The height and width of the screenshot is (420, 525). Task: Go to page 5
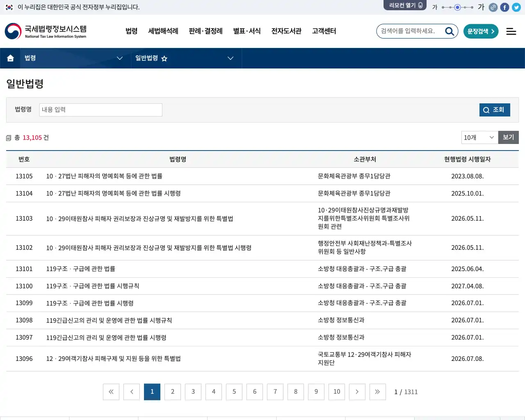point(234,392)
